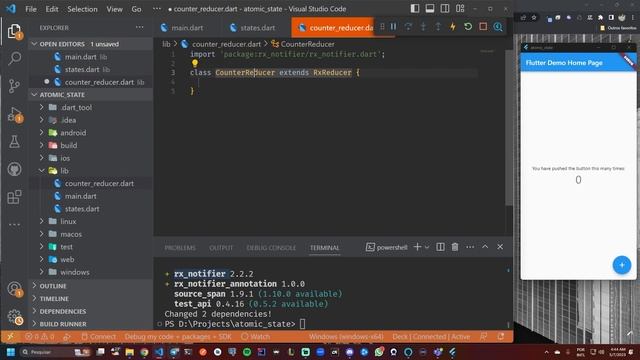Screen dimensions: 640x360
Task: Add a new terminal with plus icon
Action: [417, 247]
